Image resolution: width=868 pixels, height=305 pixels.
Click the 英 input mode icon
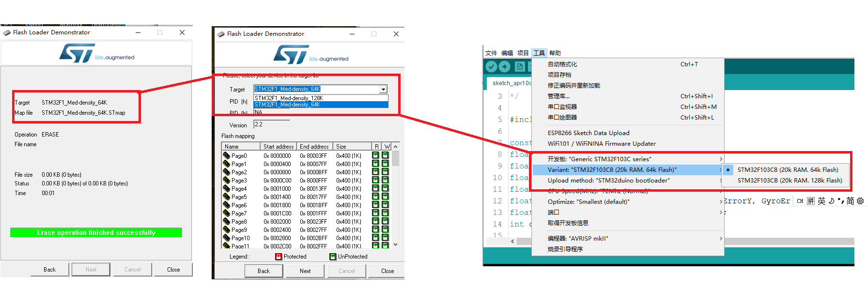821,201
